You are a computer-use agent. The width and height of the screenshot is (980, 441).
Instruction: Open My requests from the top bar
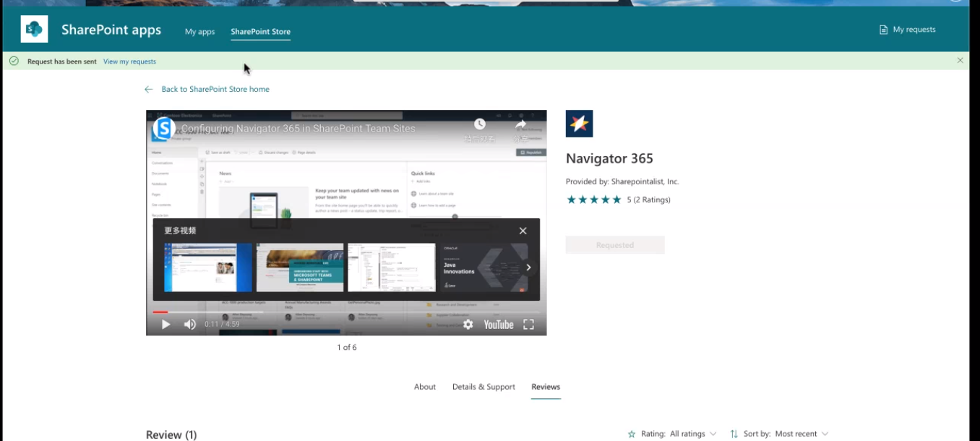click(908, 29)
